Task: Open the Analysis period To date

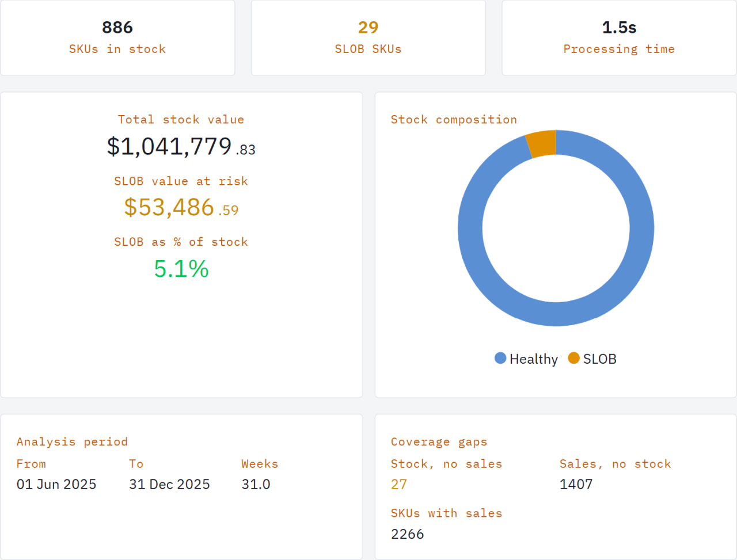Action: [x=169, y=484]
